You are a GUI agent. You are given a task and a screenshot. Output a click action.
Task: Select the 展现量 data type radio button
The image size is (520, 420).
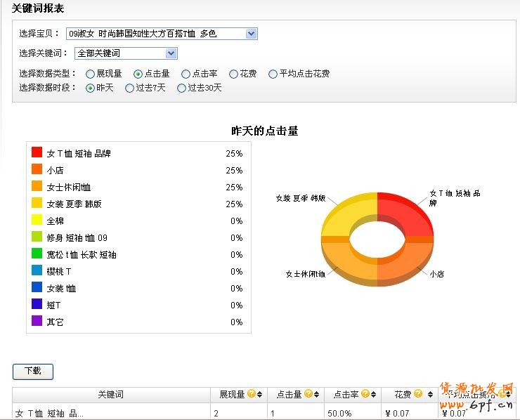point(90,74)
